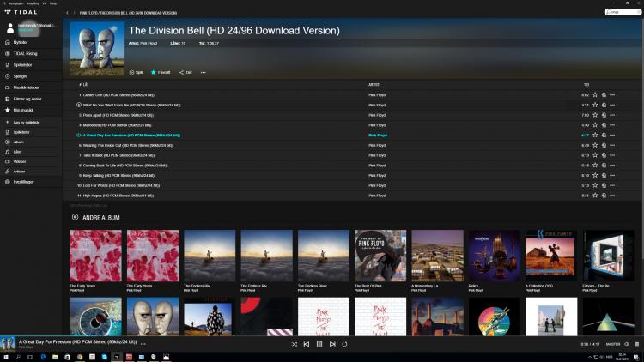This screenshot has height=362, width=644.
Task: Open Pink Floyd artist link in header
Action: click(x=149, y=43)
